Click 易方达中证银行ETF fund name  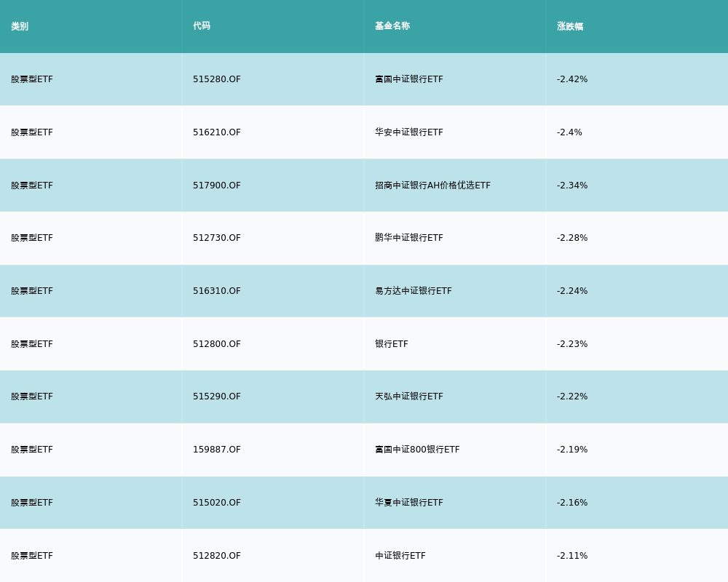[x=414, y=291]
